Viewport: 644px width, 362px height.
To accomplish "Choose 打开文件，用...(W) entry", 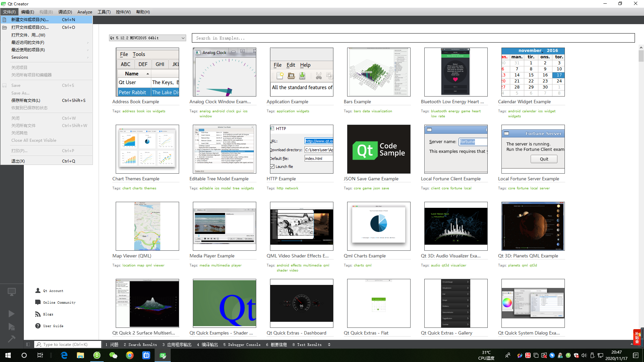I will (47, 35).
